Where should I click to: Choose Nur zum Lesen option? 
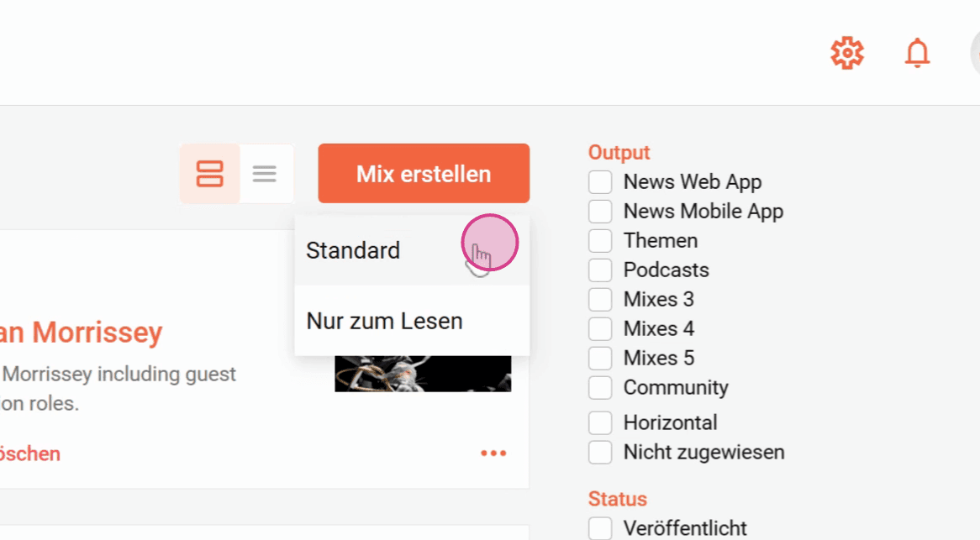412,321
